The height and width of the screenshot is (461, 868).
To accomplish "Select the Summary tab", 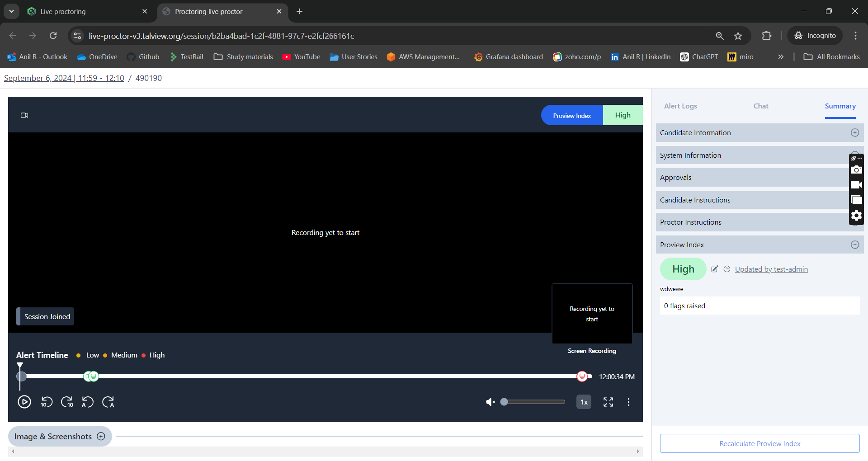I will 840,106.
